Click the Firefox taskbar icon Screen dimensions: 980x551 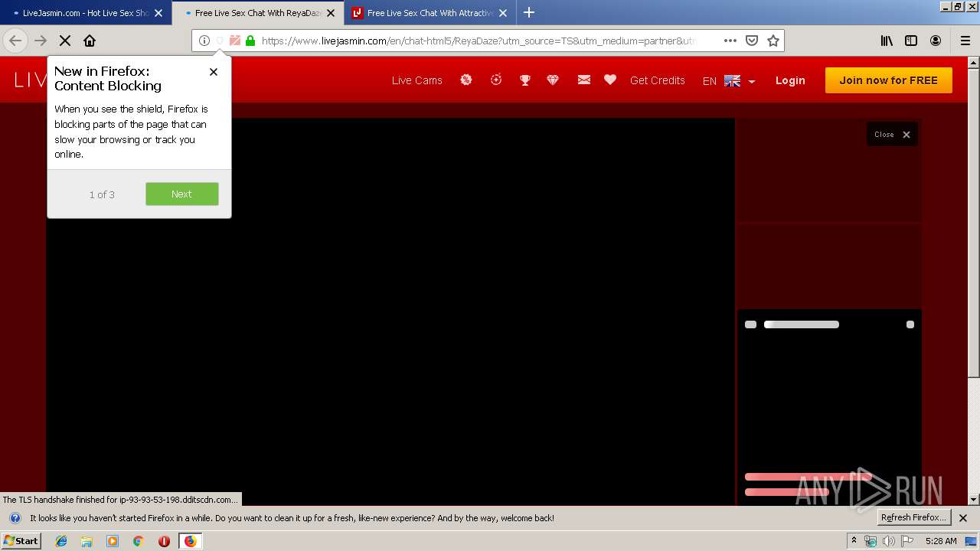(x=190, y=541)
